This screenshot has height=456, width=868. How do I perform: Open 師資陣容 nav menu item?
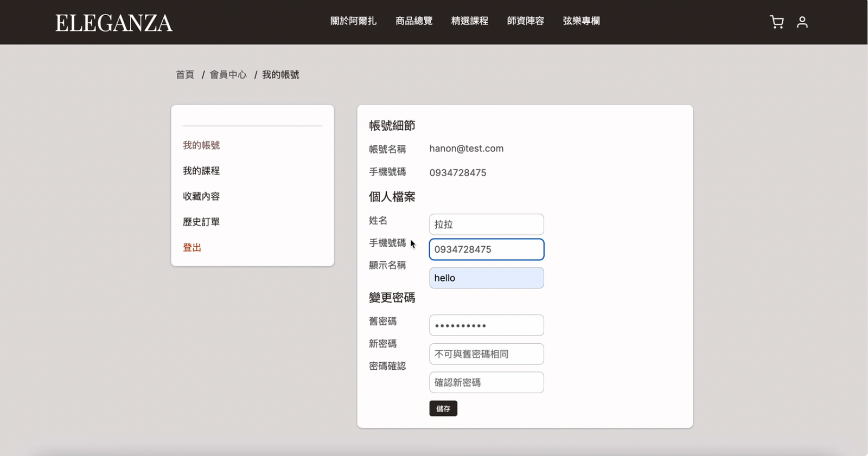pyautogui.click(x=526, y=21)
